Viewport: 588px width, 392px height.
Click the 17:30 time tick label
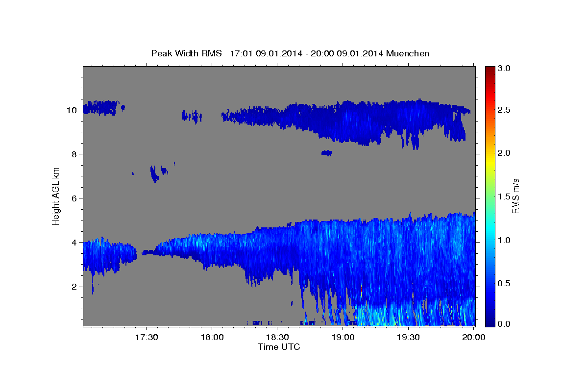146,337
